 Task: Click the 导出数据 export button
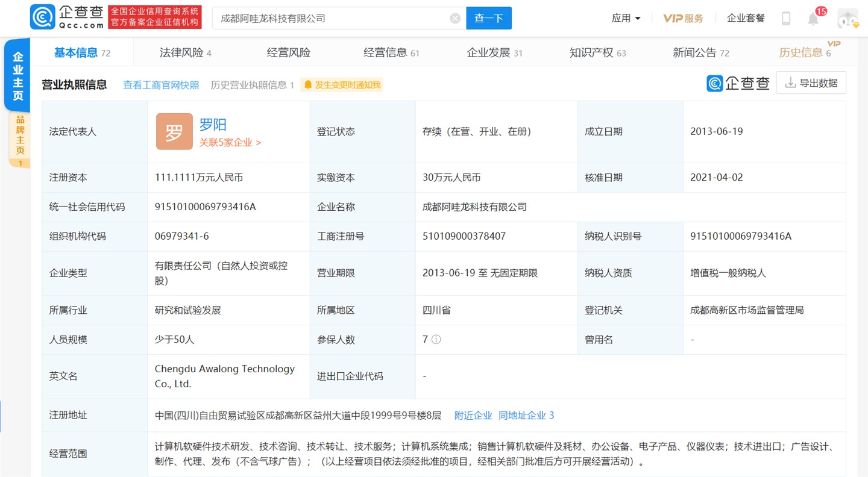[811, 83]
